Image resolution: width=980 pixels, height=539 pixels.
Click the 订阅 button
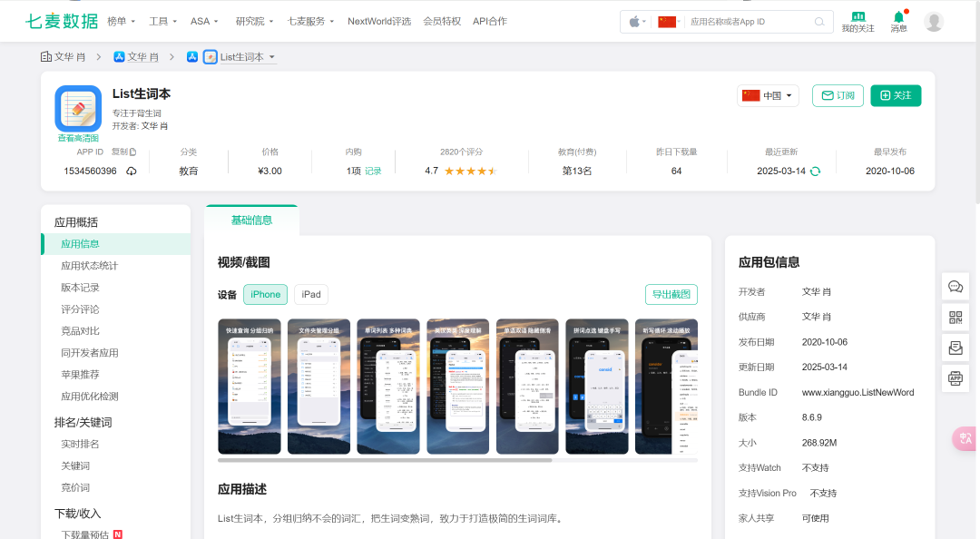[838, 95]
